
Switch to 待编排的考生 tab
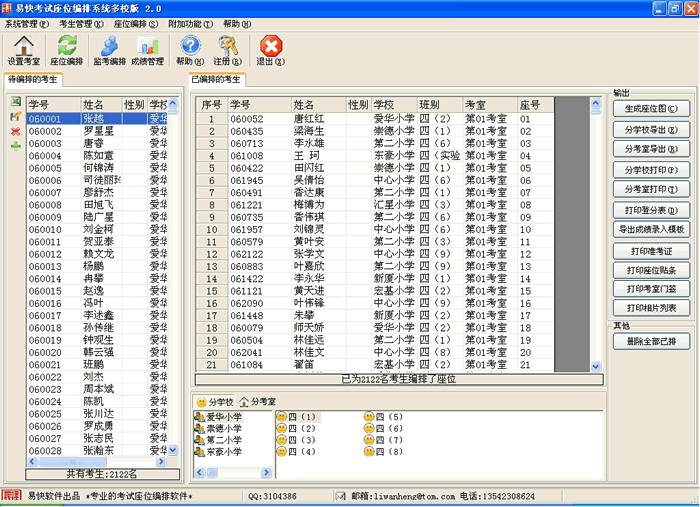point(33,79)
